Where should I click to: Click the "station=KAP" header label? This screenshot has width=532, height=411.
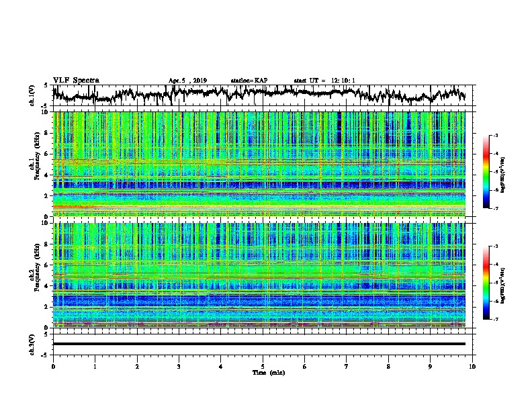249,81
